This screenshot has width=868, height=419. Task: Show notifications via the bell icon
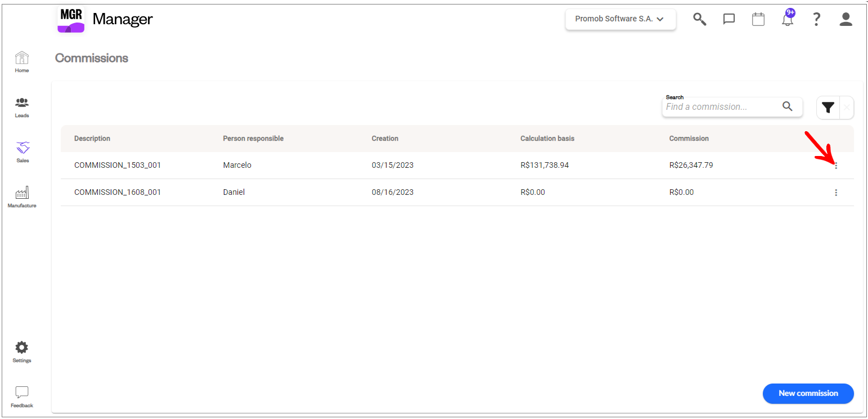pos(788,19)
